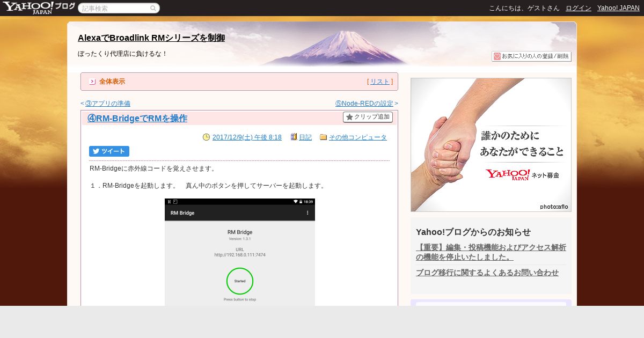The height and width of the screenshot is (338, 644).
Task: Go to the Yahoo! JAPAN top link
Action: coord(618,8)
